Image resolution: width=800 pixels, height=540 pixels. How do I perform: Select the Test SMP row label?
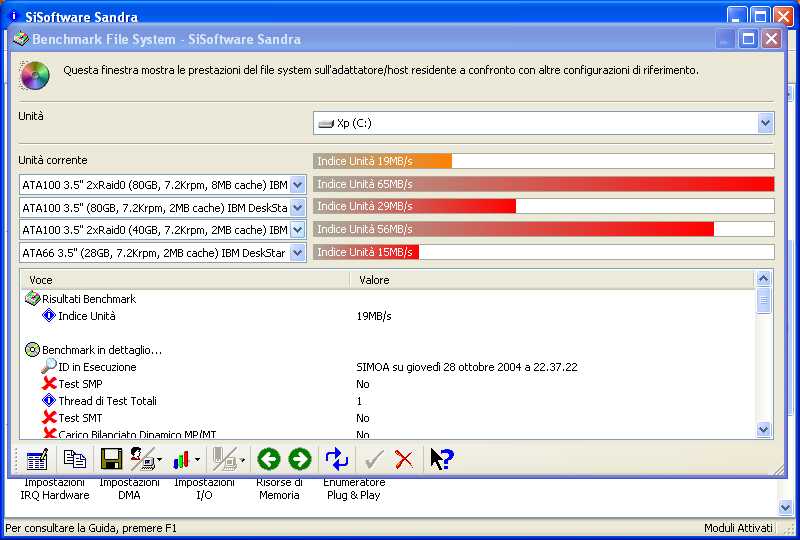pos(80,384)
